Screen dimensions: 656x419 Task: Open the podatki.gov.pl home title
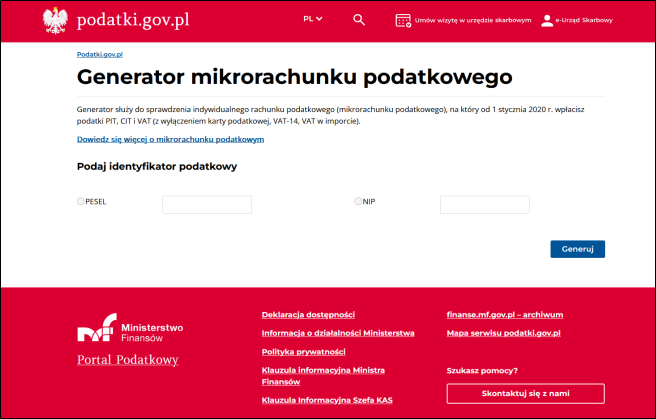pyautogui.click(x=133, y=20)
